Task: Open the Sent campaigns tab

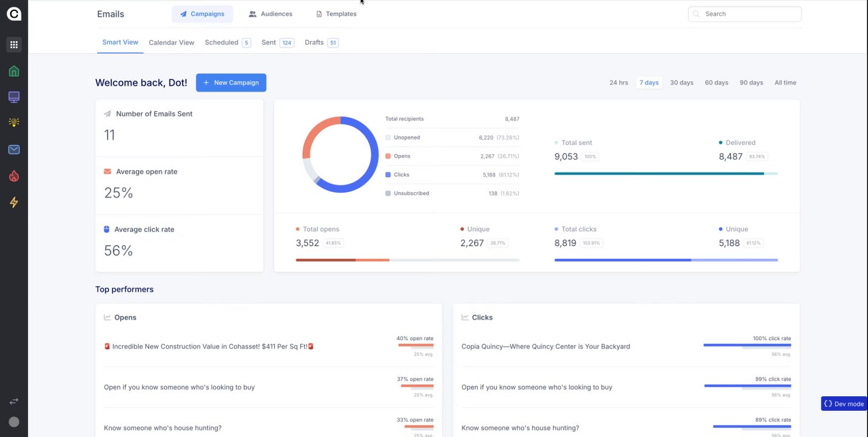Action: point(278,42)
